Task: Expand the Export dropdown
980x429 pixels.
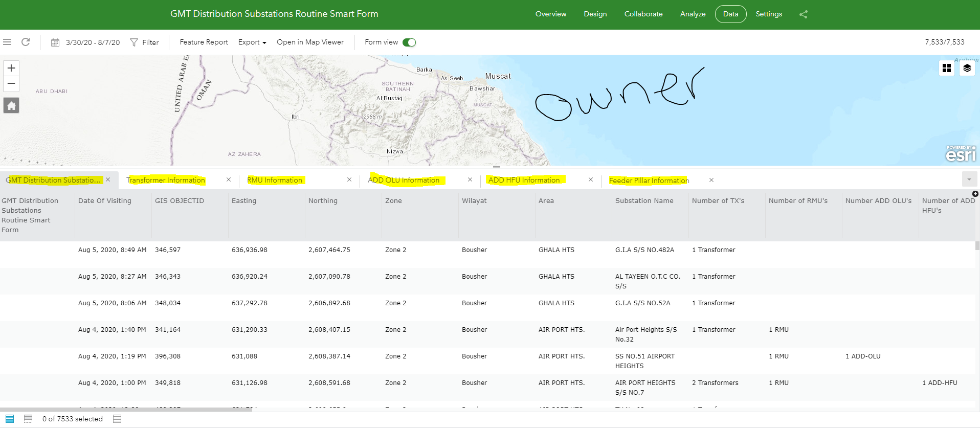Action: (x=252, y=42)
